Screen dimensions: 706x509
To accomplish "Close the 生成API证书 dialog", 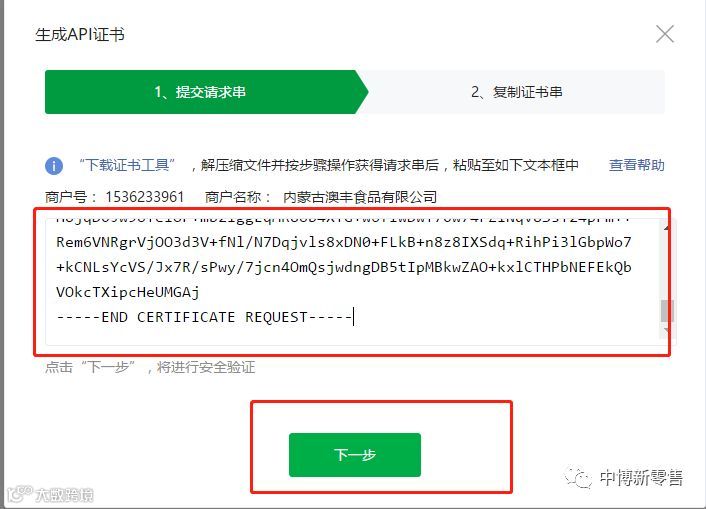I will [665, 34].
